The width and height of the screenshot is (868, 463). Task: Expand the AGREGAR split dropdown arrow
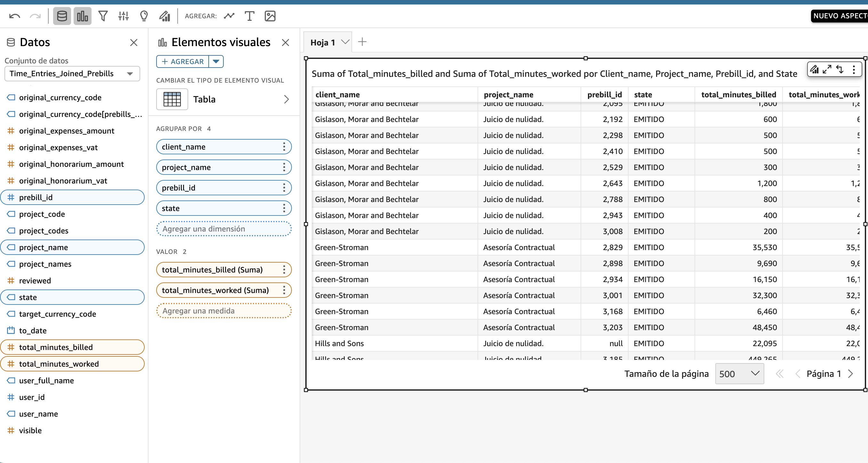(216, 61)
